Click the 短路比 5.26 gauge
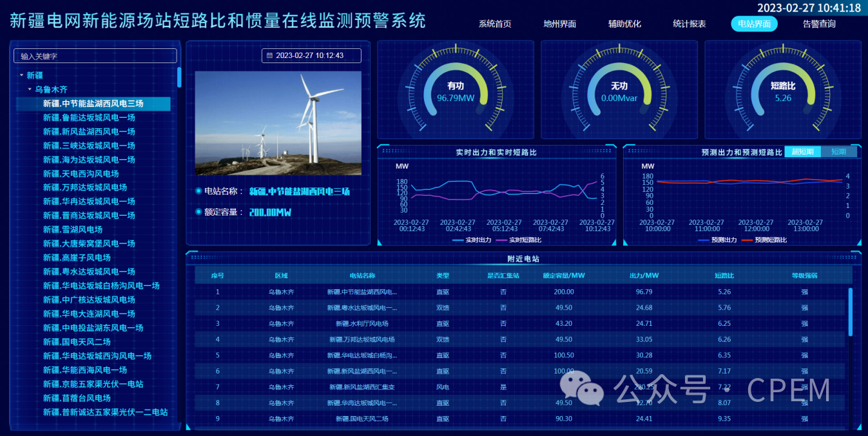 pos(783,90)
